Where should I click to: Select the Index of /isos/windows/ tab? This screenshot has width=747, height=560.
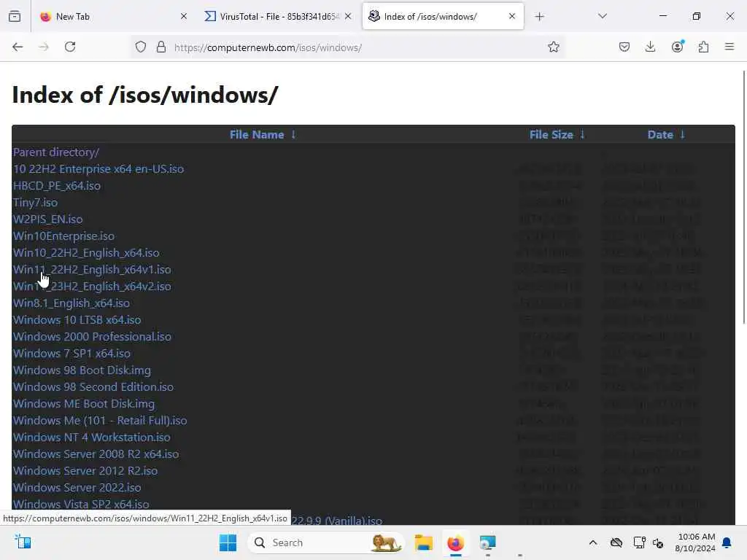coord(443,17)
